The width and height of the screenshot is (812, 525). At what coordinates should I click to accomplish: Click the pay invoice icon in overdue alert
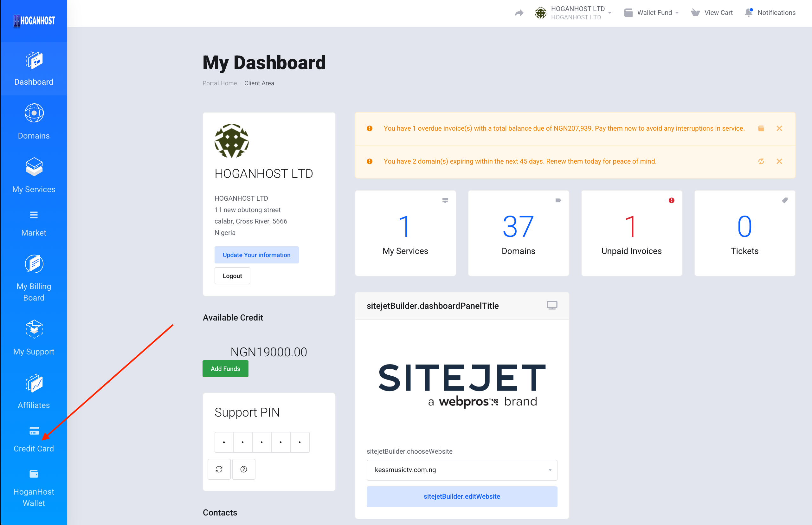click(x=761, y=128)
